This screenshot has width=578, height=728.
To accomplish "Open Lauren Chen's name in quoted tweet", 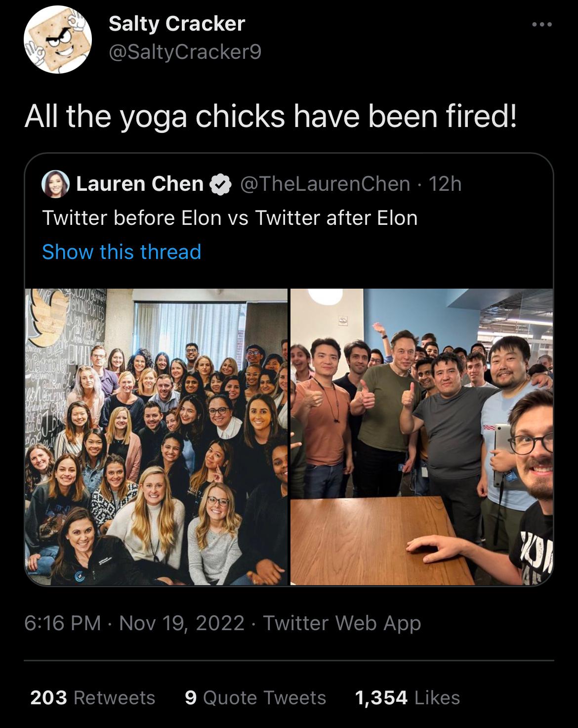I will [140, 184].
